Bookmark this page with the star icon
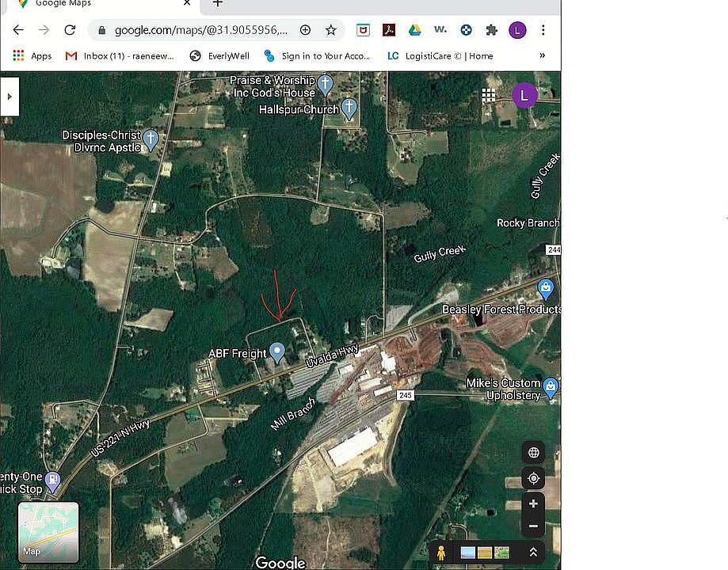728x570 pixels. (330, 30)
